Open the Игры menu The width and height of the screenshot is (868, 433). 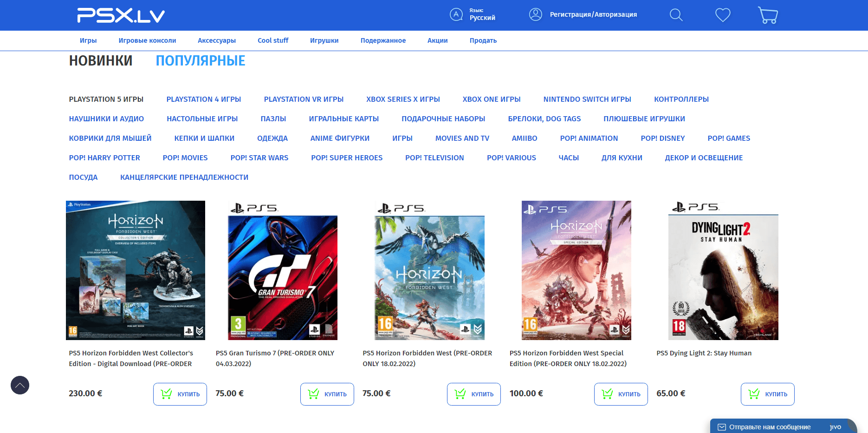point(88,40)
